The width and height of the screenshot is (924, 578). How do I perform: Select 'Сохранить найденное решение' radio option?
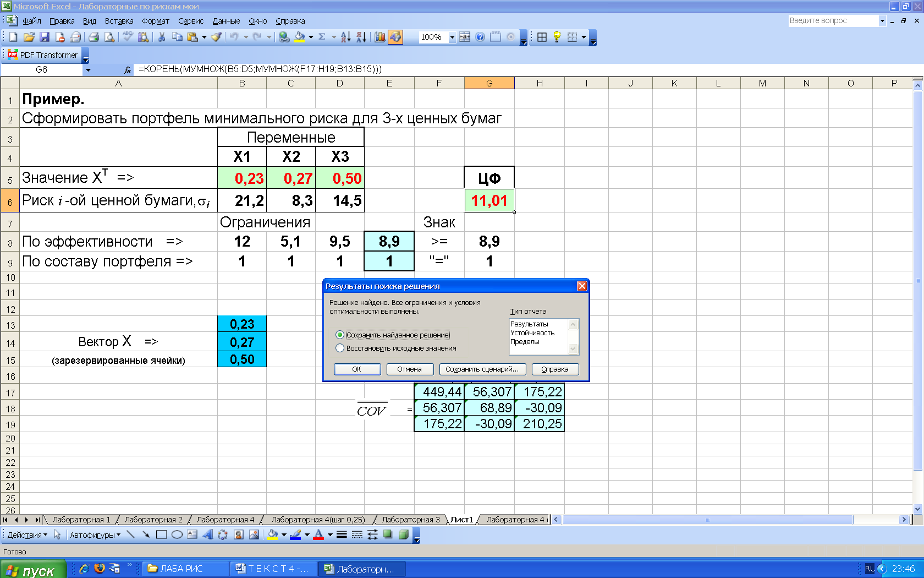click(340, 335)
